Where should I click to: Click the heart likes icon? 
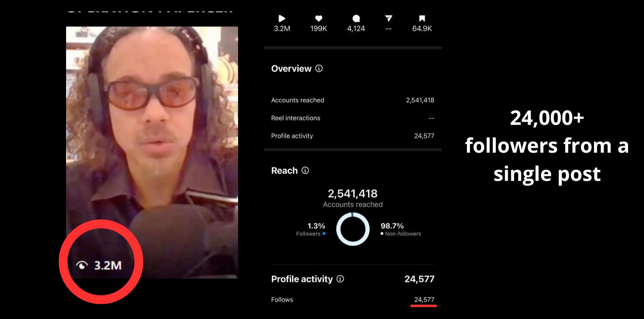pyautogui.click(x=319, y=18)
